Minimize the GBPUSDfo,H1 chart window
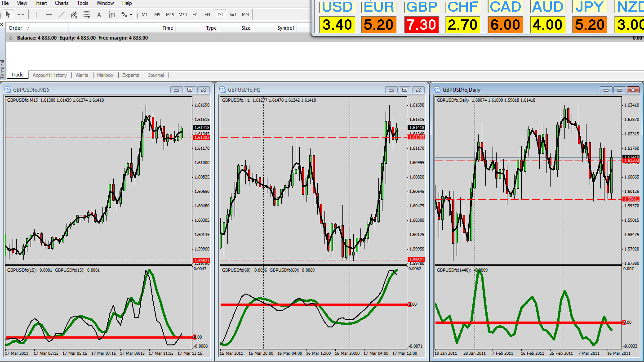The width and height of the screenshot is (644, 362). pos(392,89)
